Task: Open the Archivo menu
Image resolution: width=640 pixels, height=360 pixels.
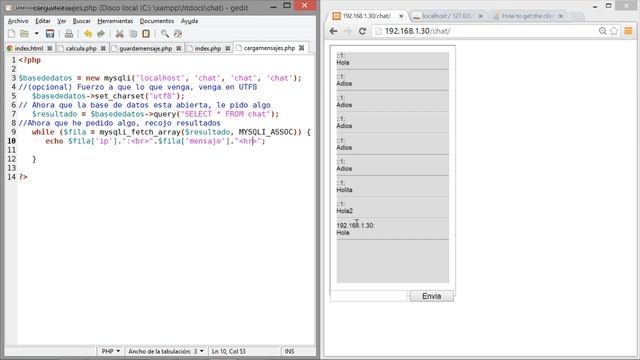Action: (18, 21)
